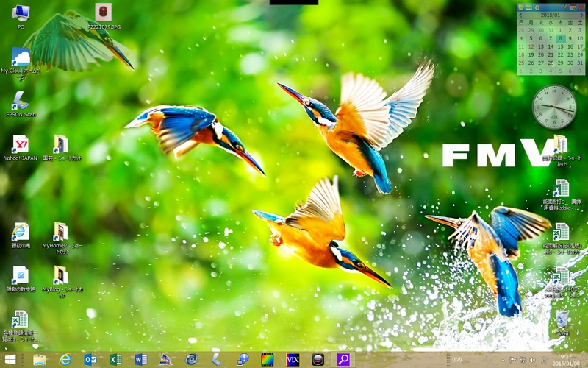
Task: Open the ViX image viewer on taskbar
Action: pyautogui.click(x=292, y=360)
